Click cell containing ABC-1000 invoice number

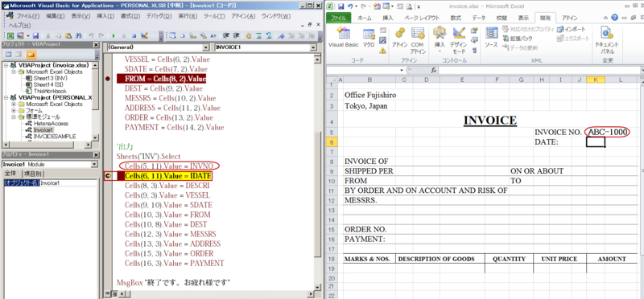coord(607,132)
